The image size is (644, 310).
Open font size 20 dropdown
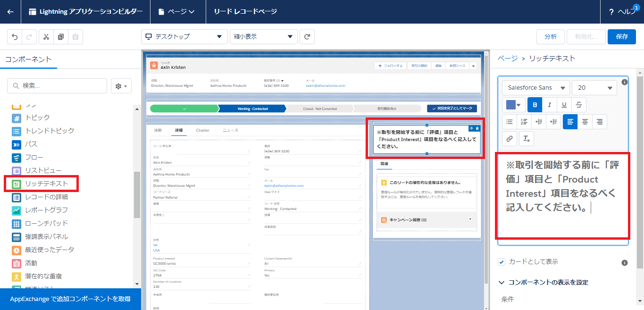click(594, 88)
